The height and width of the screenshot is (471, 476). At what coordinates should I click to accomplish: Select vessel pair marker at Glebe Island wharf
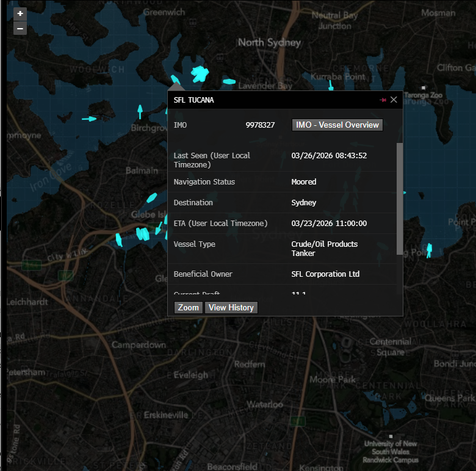[142, 234]
